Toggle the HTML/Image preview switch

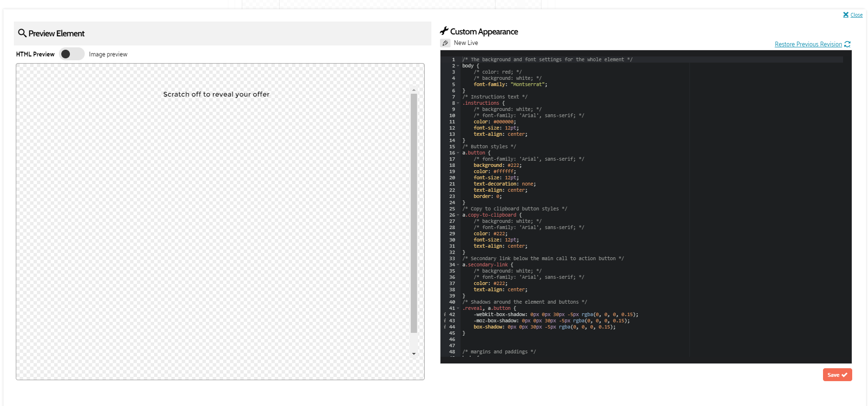[x=71, y=54]
